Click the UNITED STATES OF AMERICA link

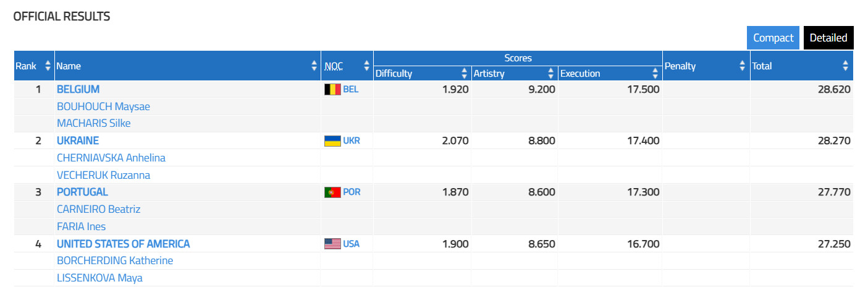click(123, 244)
